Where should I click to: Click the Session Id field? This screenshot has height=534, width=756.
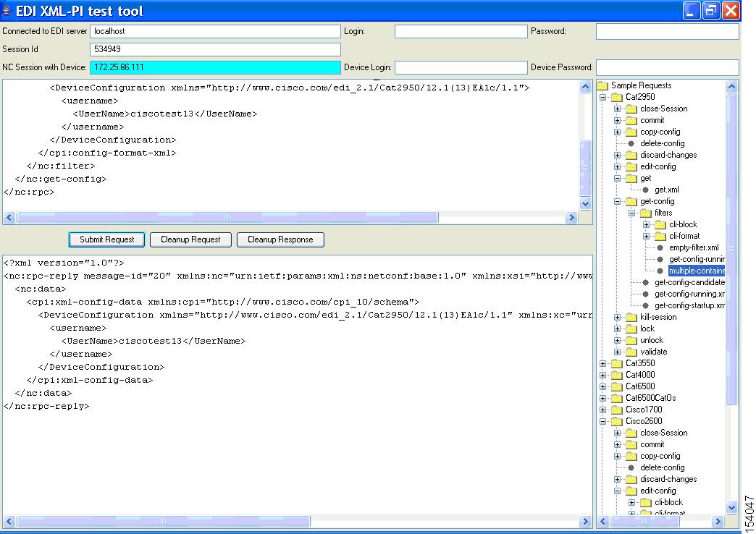tap(215, 49)
